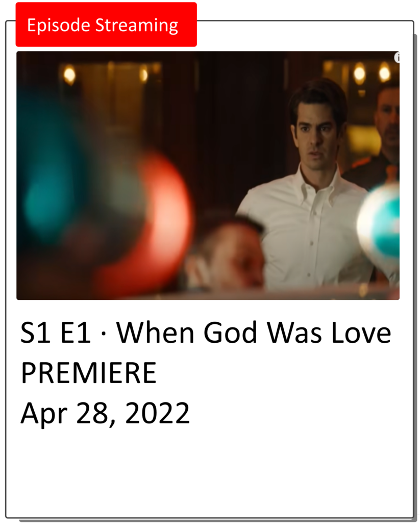Click the empty white area below the date
The image size is (420, 523).
(209, 473)
